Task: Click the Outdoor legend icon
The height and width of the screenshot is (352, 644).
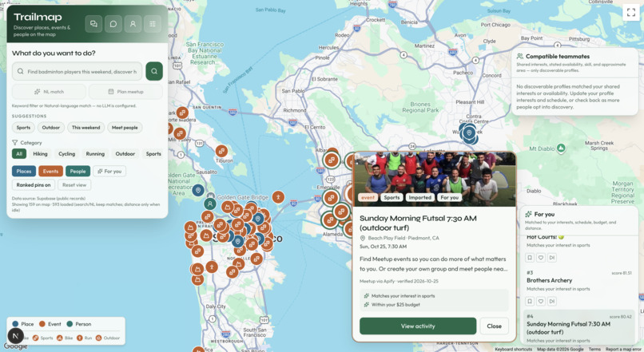Action: pos(98,338)
